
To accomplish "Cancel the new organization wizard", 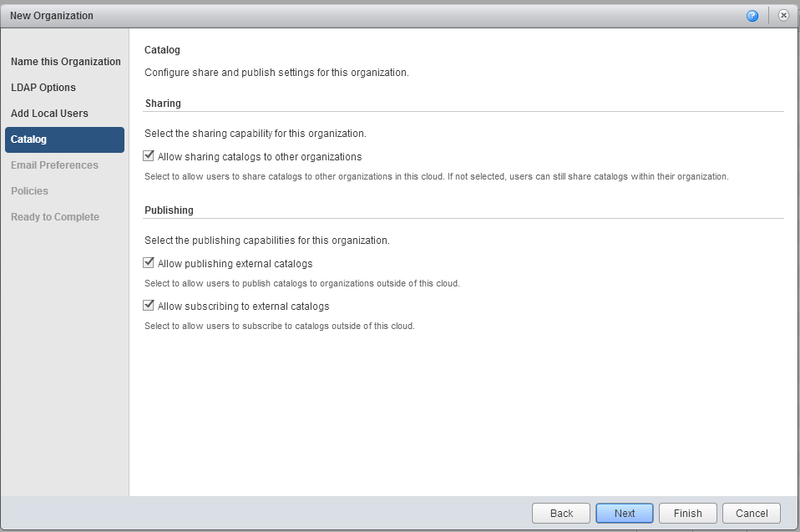I will (x=752, y=514).
